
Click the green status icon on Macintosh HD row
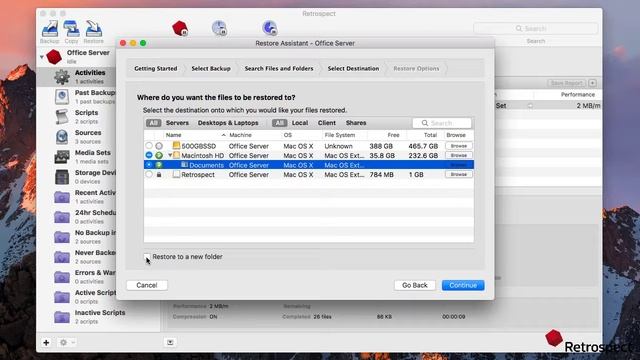[x=159, y=155]
